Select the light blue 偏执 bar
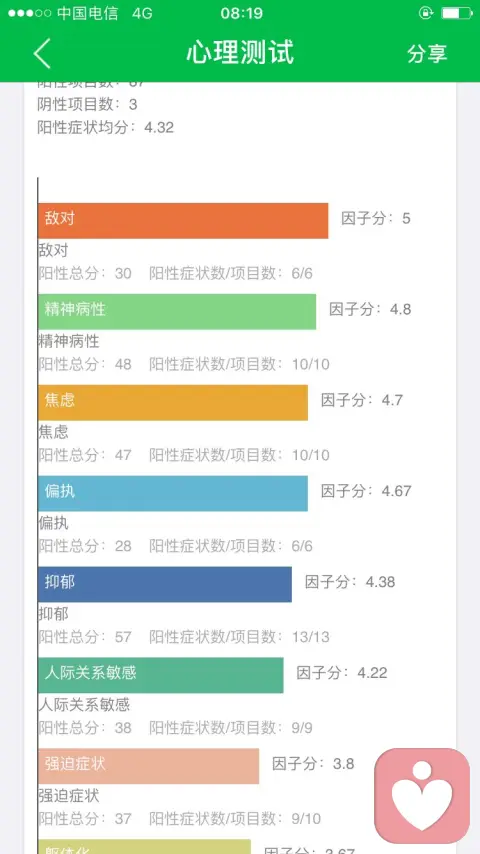 pos(173,493)
